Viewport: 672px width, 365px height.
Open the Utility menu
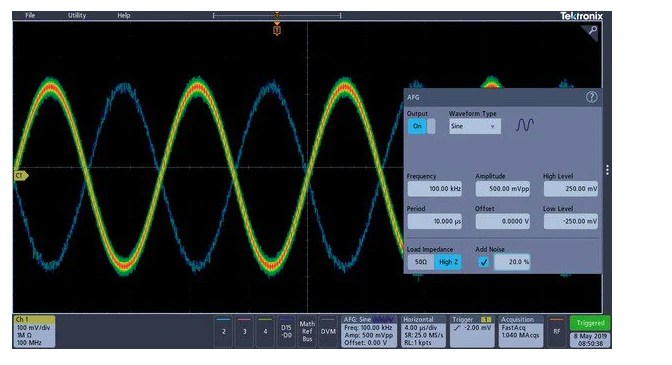(77, 15)
